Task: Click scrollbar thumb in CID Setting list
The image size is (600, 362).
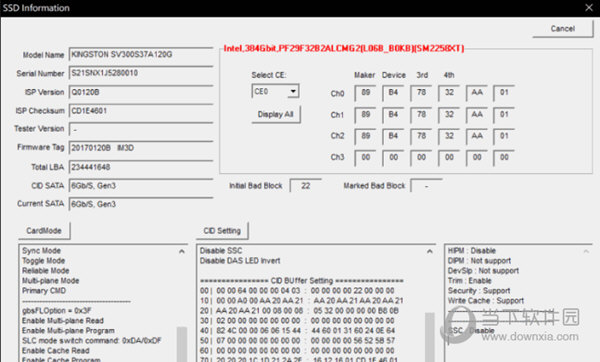Action: pos(430,337)
